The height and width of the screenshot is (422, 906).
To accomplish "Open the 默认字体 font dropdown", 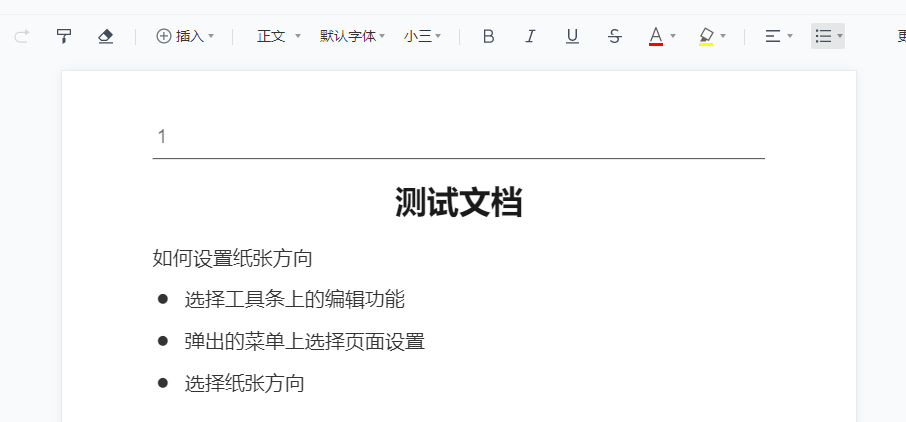I will [352, 37].
